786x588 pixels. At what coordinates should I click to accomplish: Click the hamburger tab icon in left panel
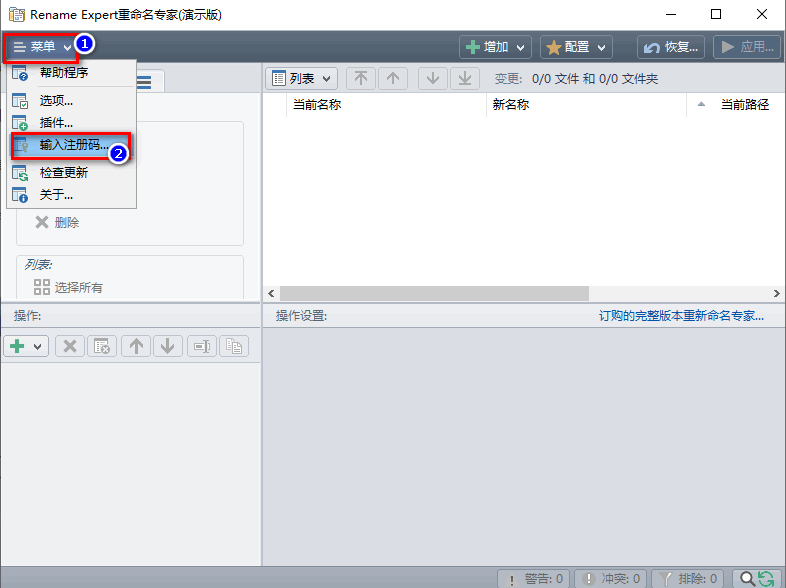[x=144, y=82]
